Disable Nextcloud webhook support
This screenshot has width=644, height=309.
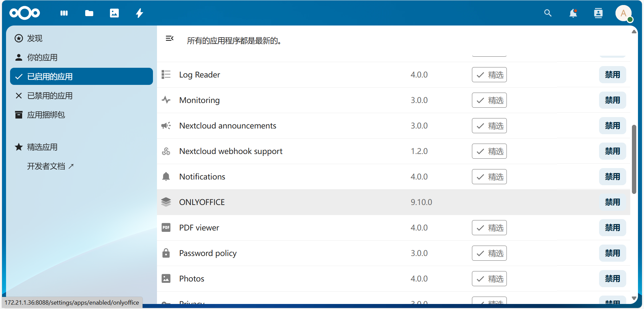coord(612,151)
